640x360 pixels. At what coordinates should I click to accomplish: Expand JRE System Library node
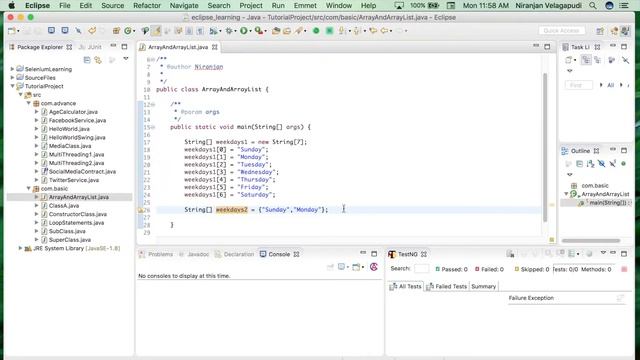(20, 248)
